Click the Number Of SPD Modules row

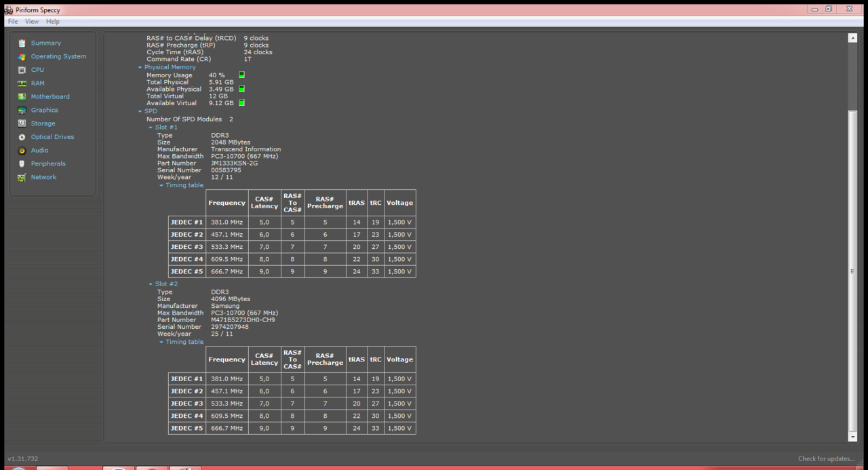190,119
